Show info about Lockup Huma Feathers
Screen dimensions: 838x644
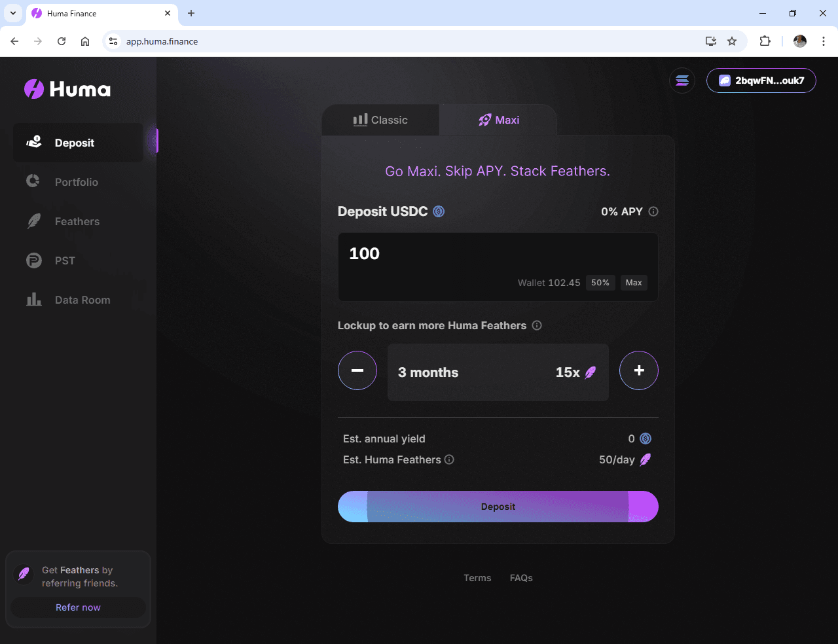[x=537, y=325]
